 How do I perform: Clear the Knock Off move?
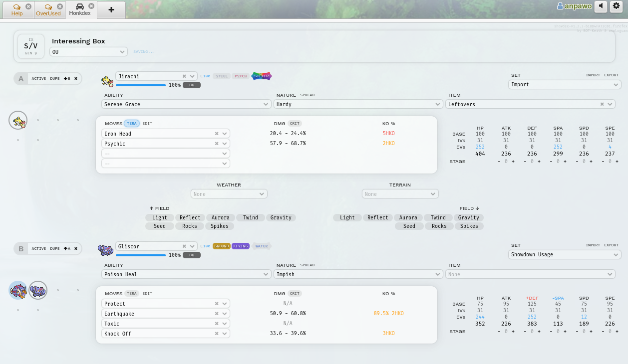(x=217, y=334)
